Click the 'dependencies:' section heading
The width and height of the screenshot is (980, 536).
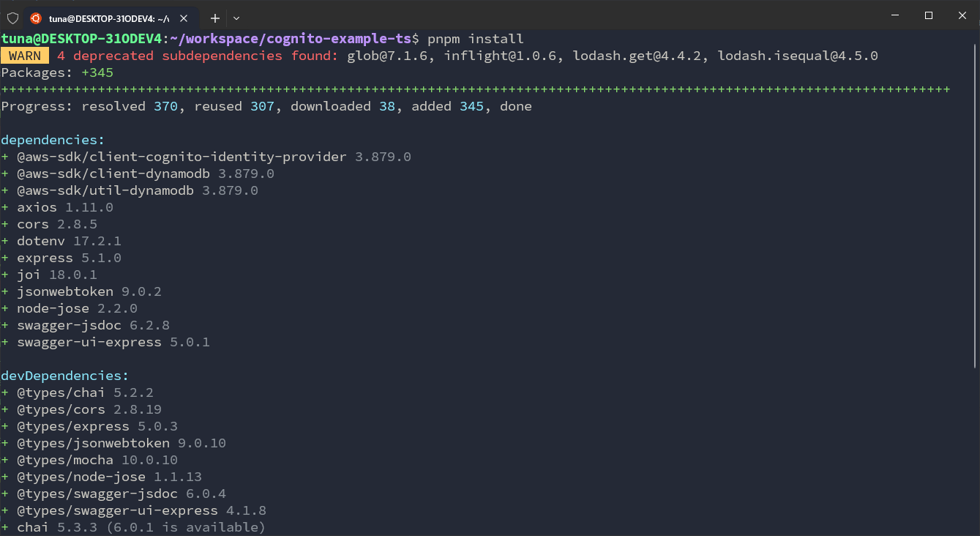[53, 140]
